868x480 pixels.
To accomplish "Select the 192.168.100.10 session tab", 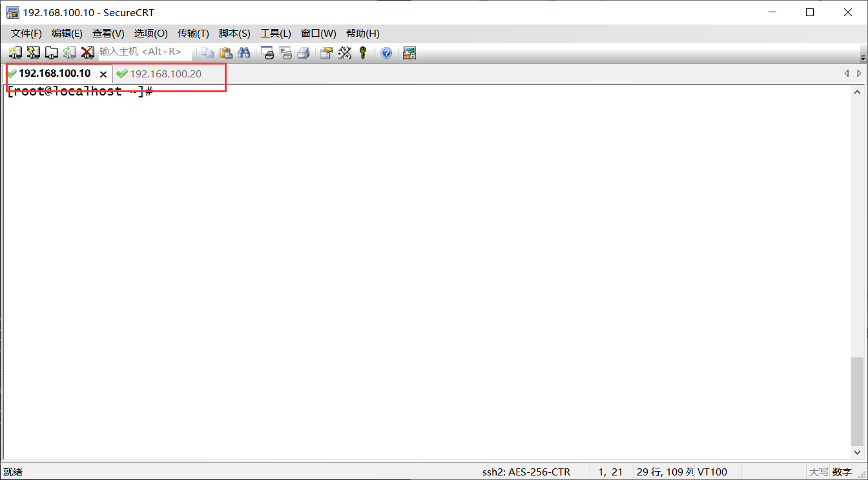I will 54,74.
